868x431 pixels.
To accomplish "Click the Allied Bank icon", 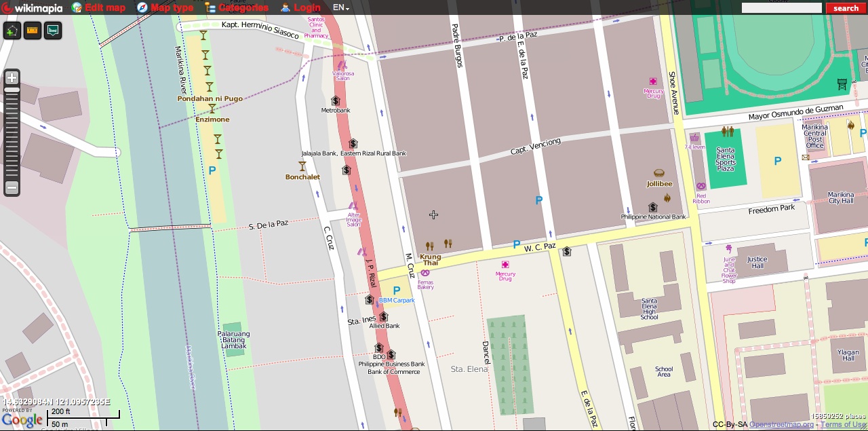I will click(384, 316).
